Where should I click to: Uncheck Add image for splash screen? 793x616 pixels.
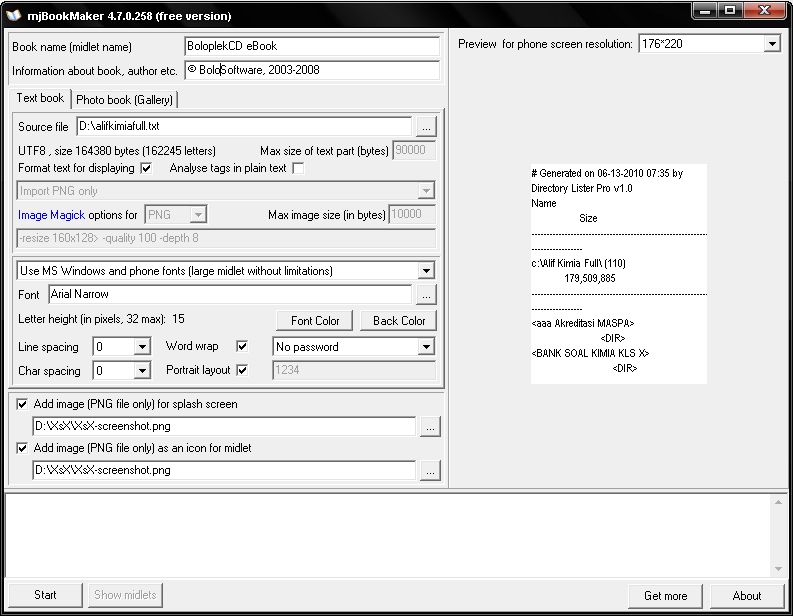(22, 404)
